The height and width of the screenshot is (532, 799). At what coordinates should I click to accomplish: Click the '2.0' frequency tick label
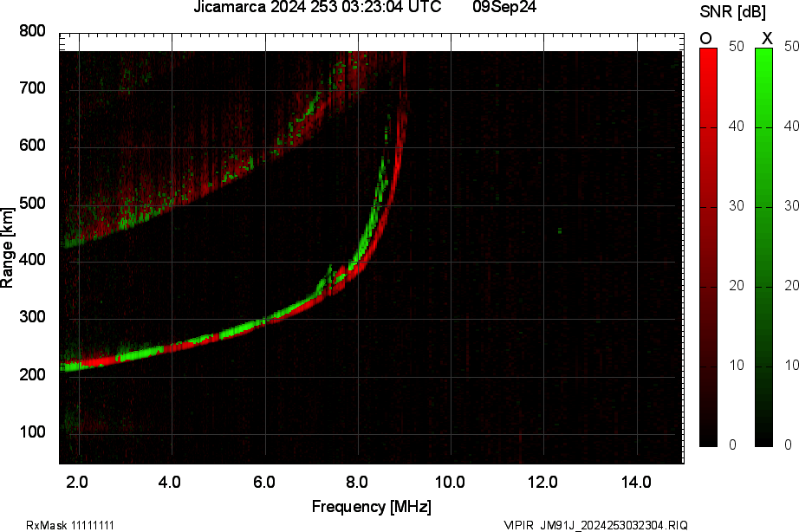click(x=77, y=482)
